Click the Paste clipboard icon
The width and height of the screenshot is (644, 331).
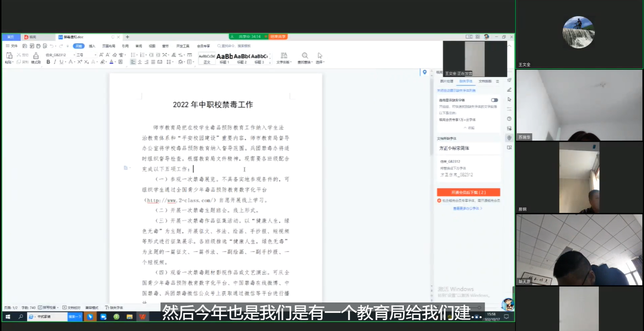coord(9,55)
